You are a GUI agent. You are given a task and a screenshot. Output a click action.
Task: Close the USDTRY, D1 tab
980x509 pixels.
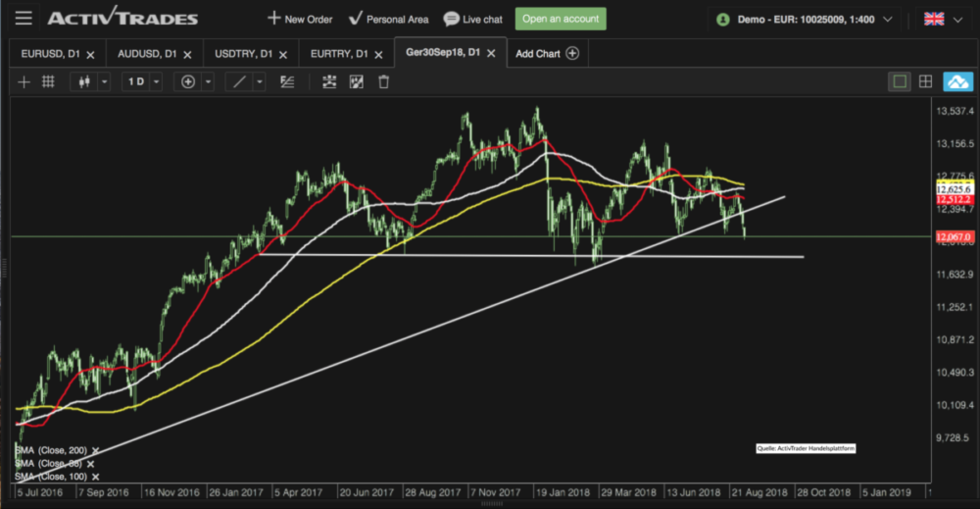pos(283,55)
